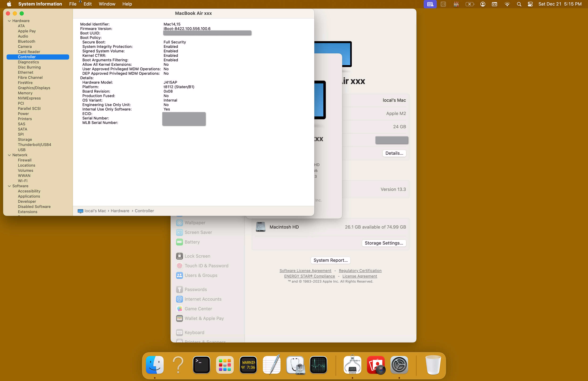
Task: Click the Battery icon in Settings sidebar
Action: pos(179,242)
